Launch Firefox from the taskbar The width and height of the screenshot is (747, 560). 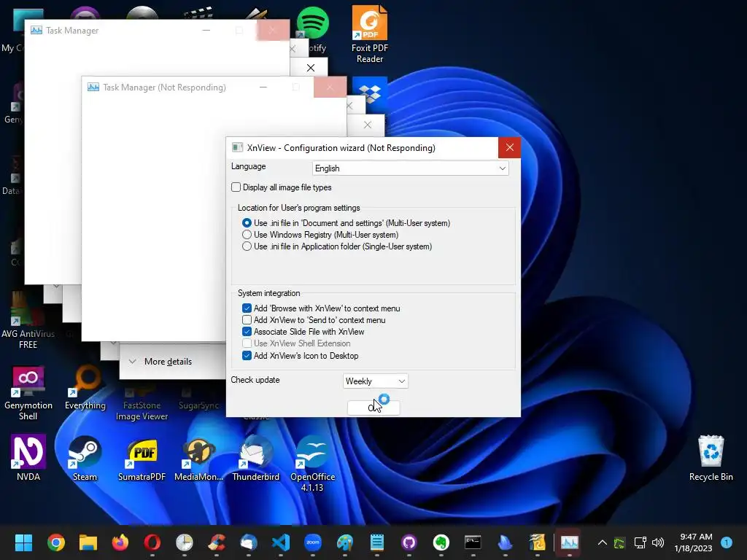(x=120, y=542)
